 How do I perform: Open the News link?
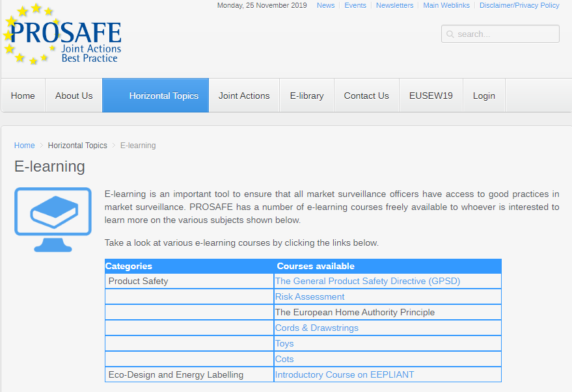click(x=325, y=5)
